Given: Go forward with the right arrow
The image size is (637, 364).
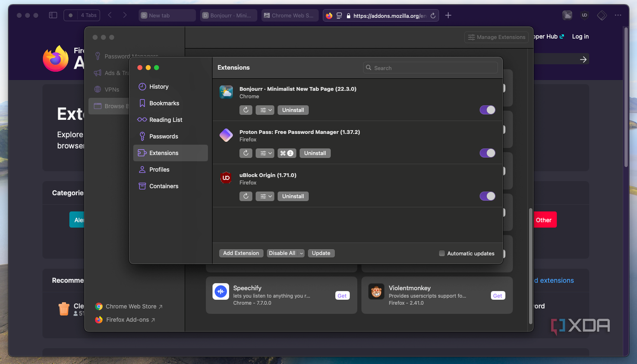Looking at the screenshot, I should tap(125, 15).
